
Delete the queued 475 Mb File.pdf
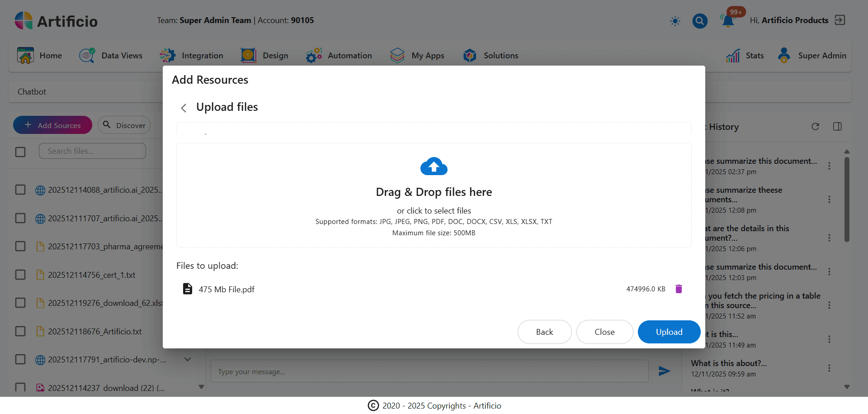(678, 289)
